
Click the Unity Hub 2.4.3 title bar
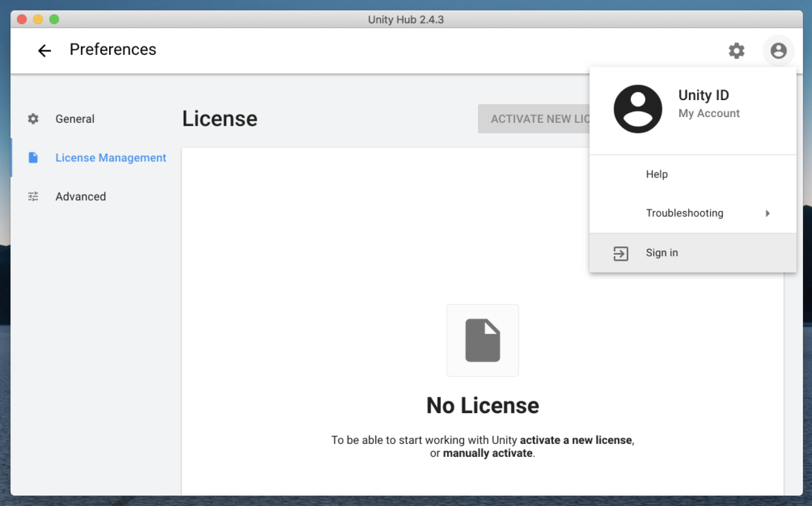(406, 20)
